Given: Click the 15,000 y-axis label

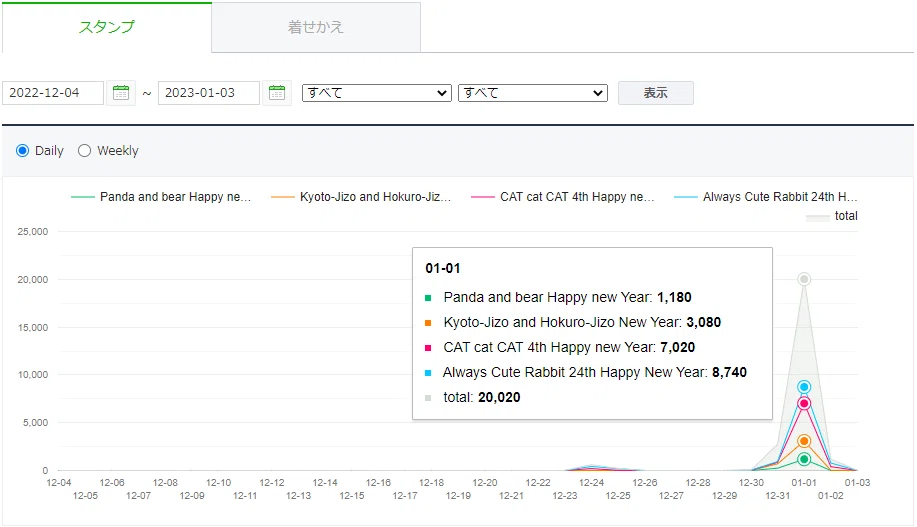Looking at the screenshot, I should click(33, 328).
